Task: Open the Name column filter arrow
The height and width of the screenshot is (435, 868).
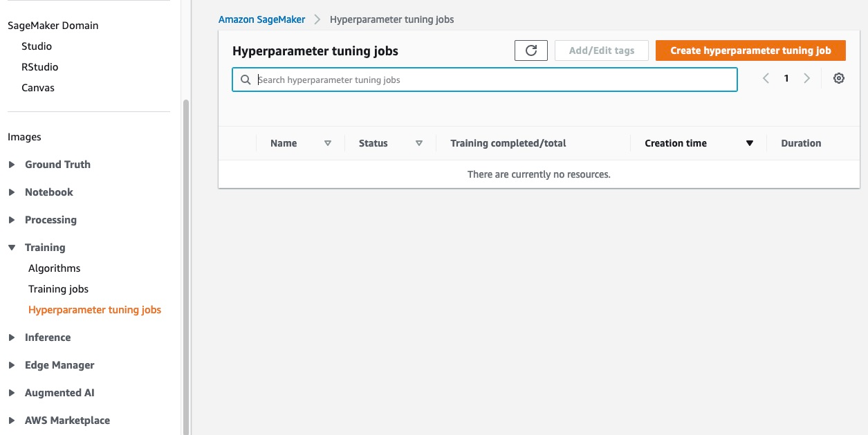Action: pyautogui.click(x=328, y=143)
